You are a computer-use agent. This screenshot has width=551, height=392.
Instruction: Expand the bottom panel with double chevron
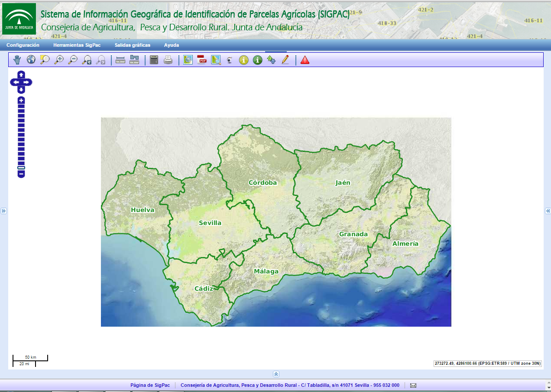tap(276, 374)
